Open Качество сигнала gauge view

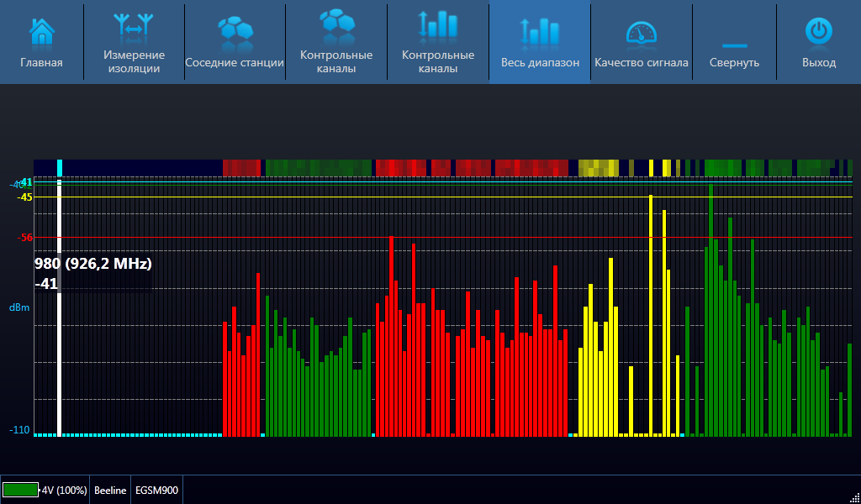pos(642,42)
